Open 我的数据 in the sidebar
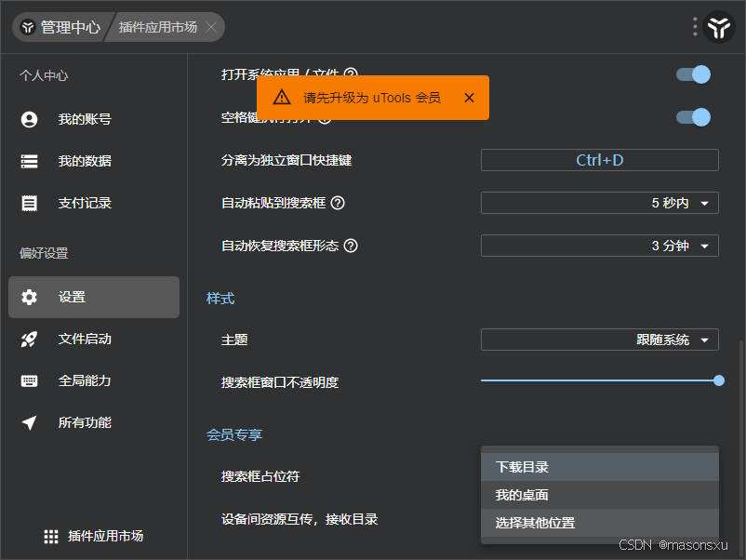This screenshot has height=560, width=746. coord(94,161)
